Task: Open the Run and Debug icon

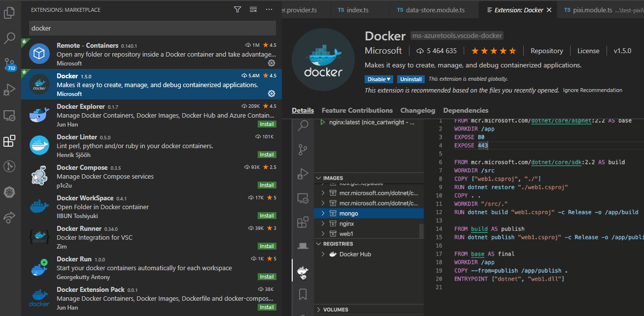Action: pos(9,90)
